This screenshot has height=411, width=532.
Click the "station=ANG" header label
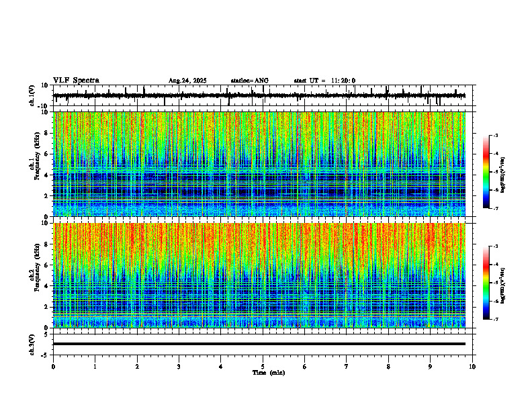pyautogui.click(x=249, y=81)
